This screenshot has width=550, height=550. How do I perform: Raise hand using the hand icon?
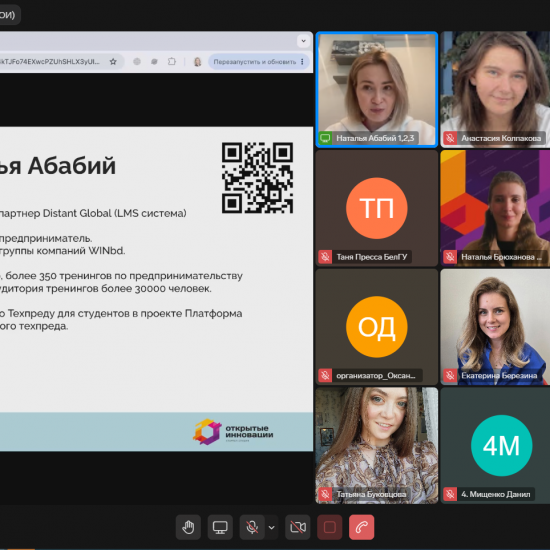click(x=188, y=527)
